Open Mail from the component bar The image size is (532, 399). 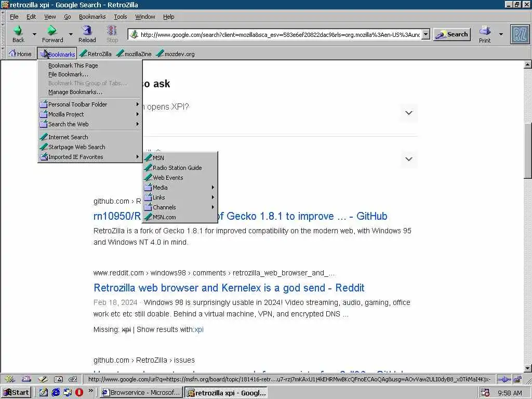pos(26,379)
